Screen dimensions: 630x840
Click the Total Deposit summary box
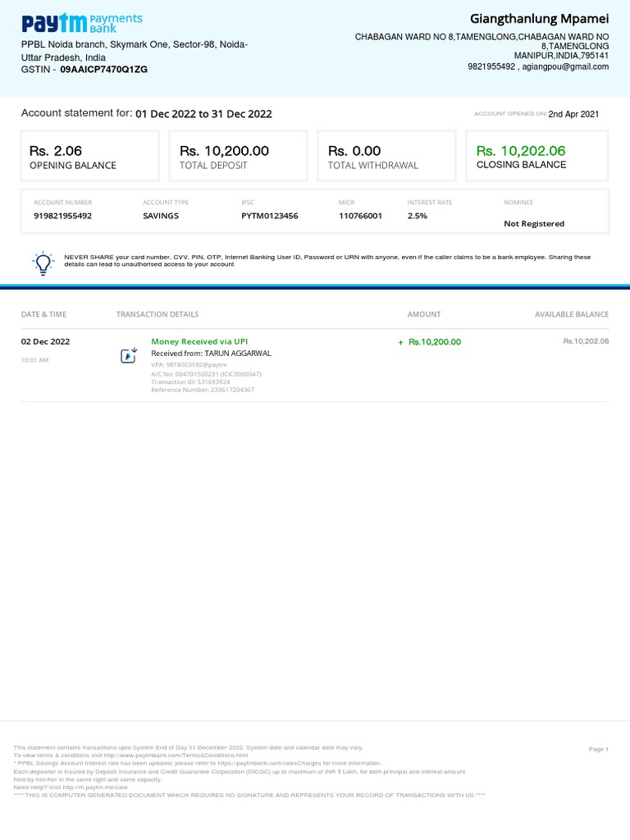(x=238, y=156)
